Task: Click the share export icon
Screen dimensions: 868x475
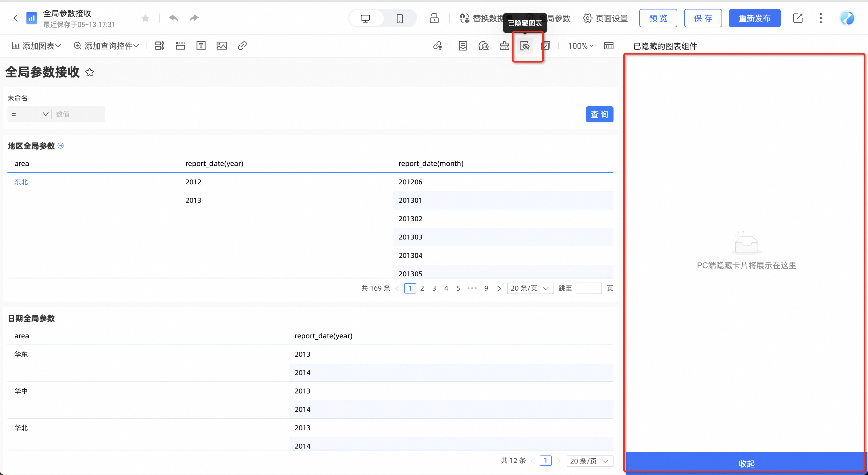Action: click(x=798, y=18)
